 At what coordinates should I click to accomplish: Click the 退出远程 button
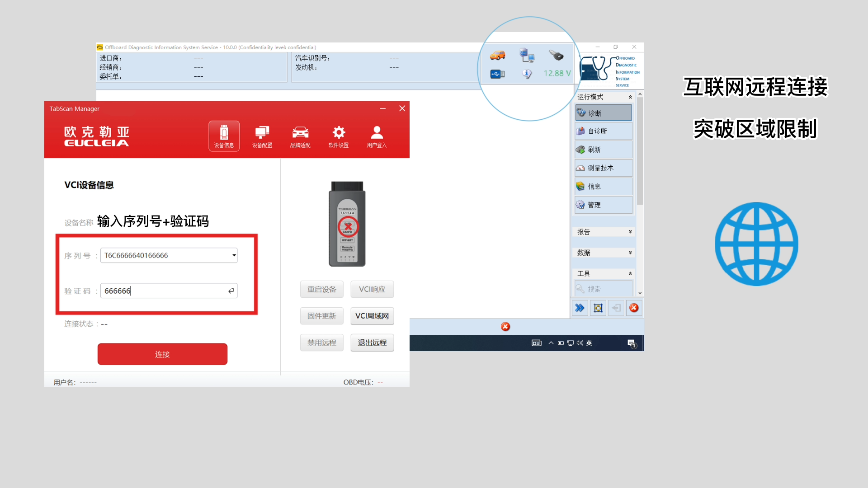tap(372, 343)
